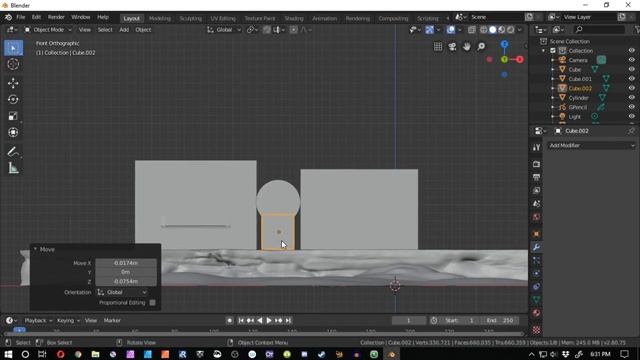Open World properties tab

536,217
